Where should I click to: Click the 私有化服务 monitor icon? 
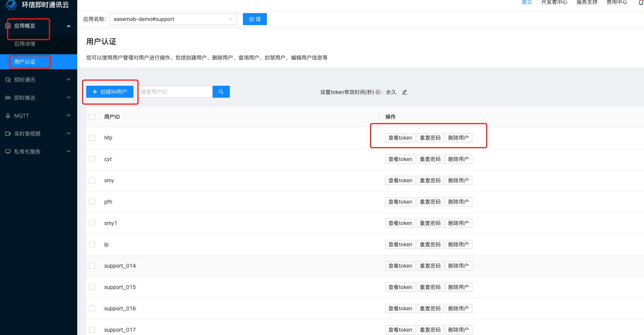[x=7, y=152]
